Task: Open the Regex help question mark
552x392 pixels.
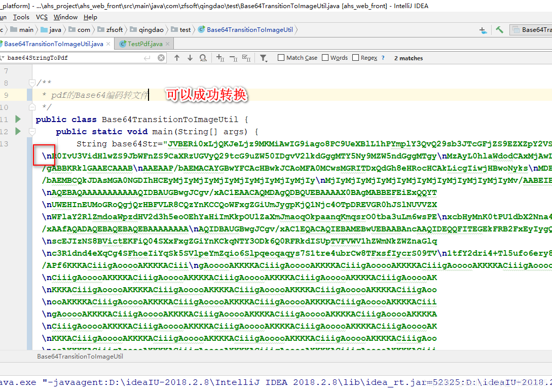Action: tap(383, 58)
